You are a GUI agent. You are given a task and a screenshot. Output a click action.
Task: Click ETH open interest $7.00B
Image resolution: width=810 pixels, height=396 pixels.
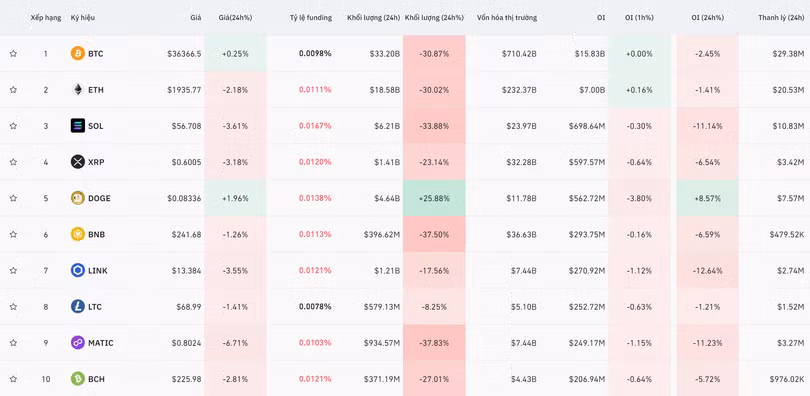click(x=592, y=90)
